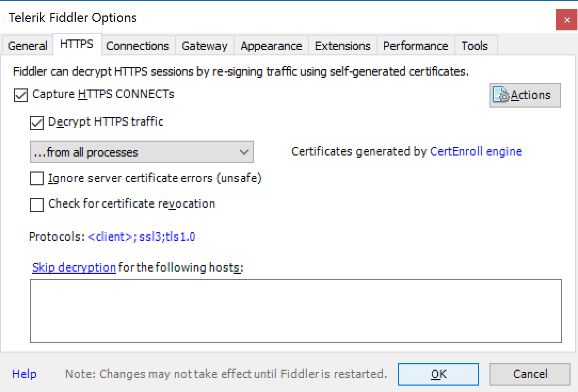578x392 pixels.
Task: Open the Extensions tab
Action: (x=342, y=46)
